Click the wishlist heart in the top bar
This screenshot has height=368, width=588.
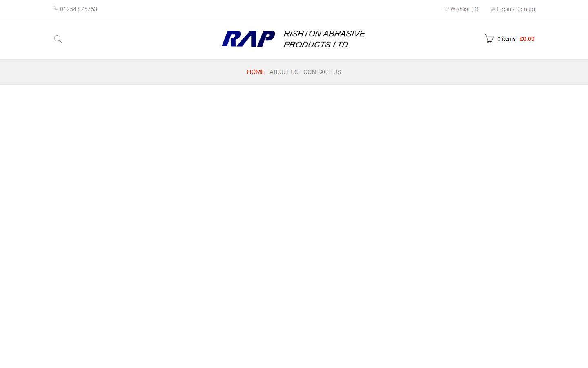click(446, 9)
